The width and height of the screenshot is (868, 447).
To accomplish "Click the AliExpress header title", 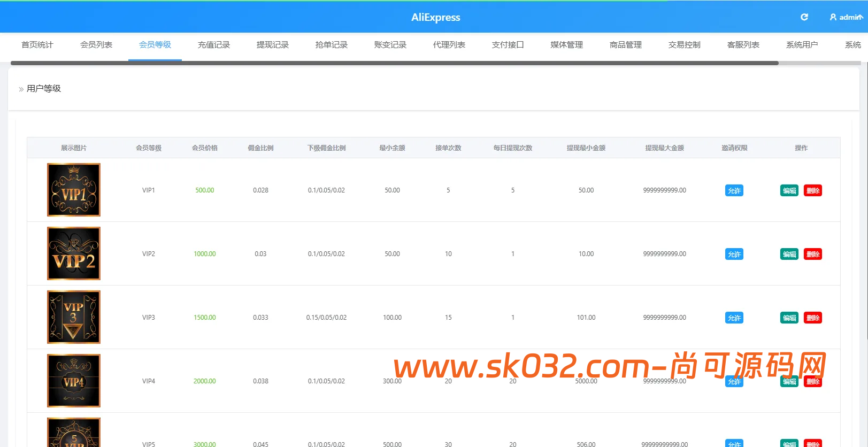I will coord(435,18).
